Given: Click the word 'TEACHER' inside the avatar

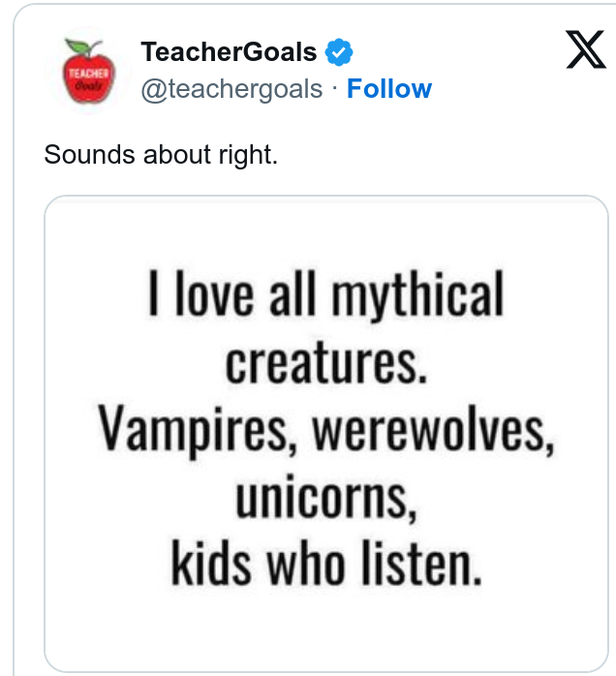Looking at the screenshot, I should 87,71.
